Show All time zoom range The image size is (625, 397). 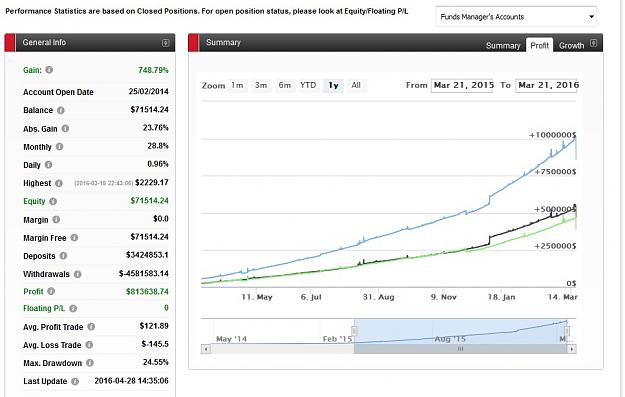(356, 85)
